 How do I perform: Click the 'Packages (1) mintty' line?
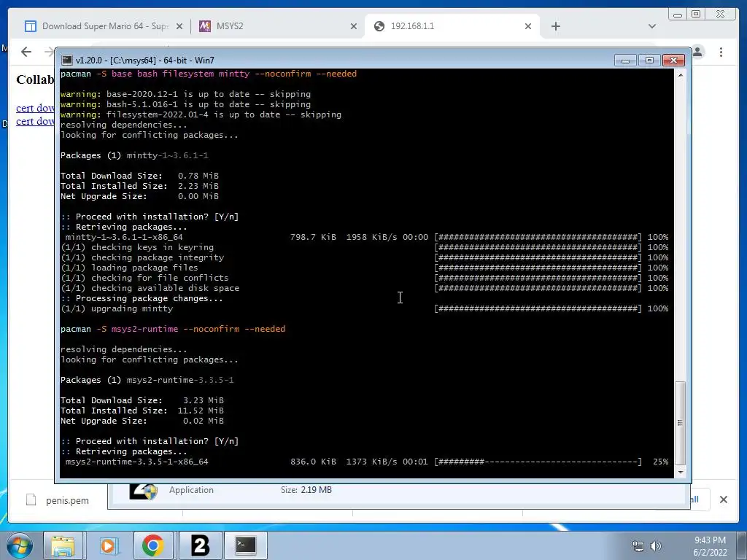click(x=134, y=156)
